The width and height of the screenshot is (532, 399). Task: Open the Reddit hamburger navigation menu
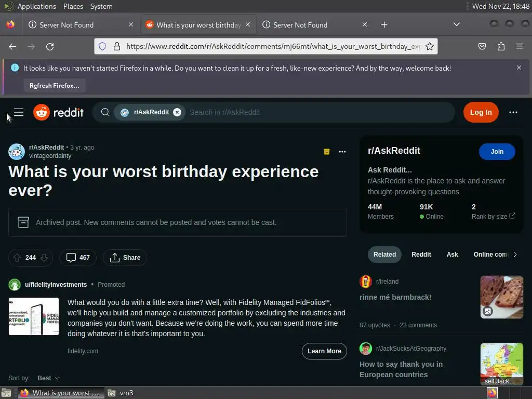click(x=19, y=112)
